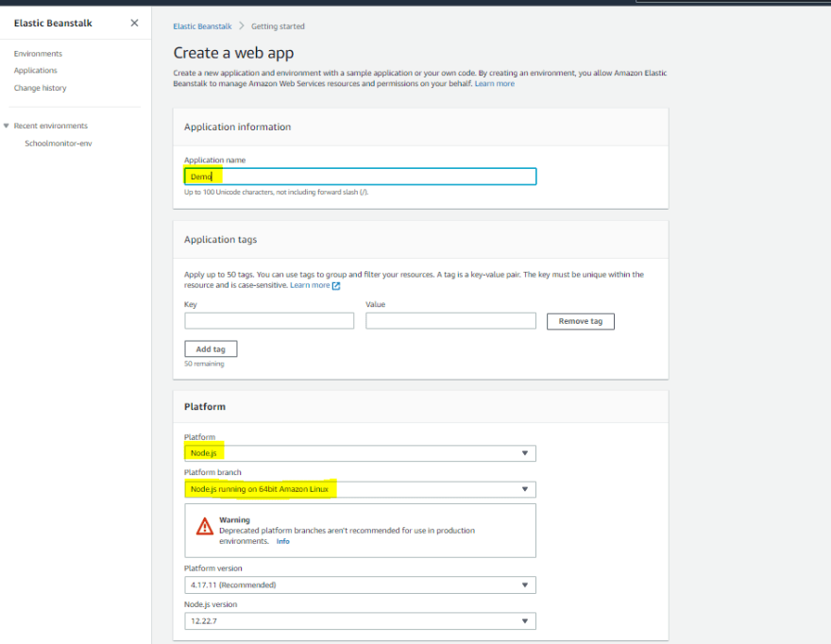Open Change history in the sidebar

pyautogui.click(x=41, y=88)
